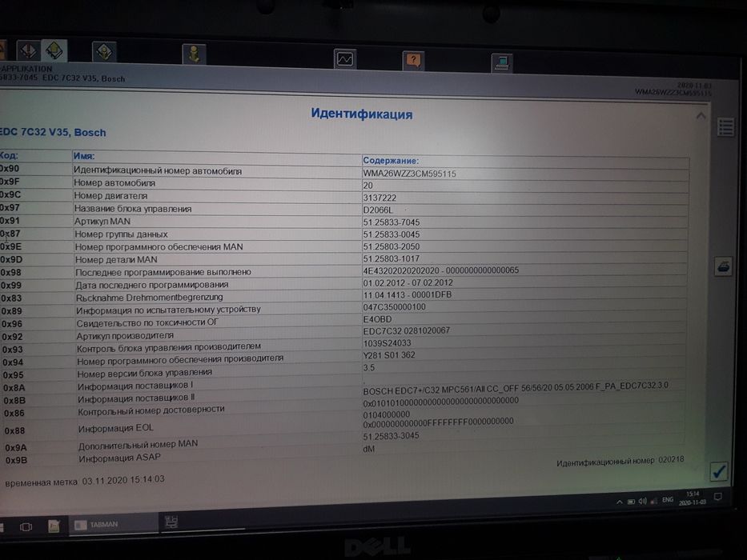
Task: Collapse the panel with the up chevron
Action: (701, 116)
